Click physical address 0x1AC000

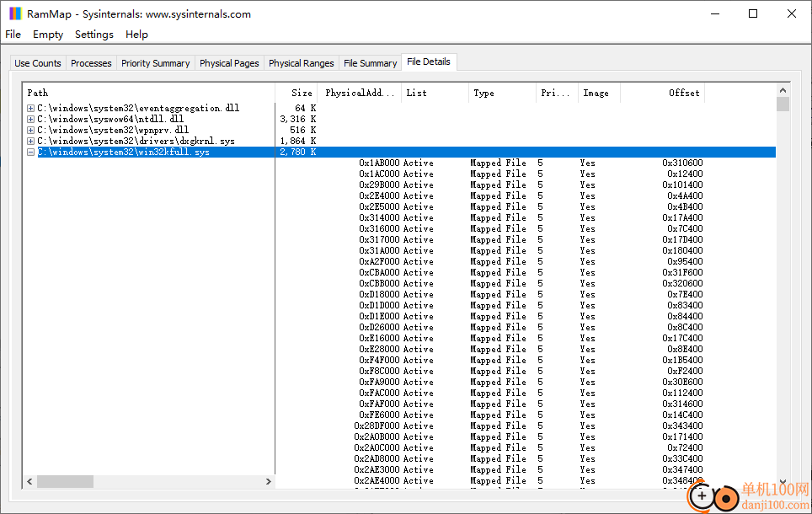coord(379,174)
